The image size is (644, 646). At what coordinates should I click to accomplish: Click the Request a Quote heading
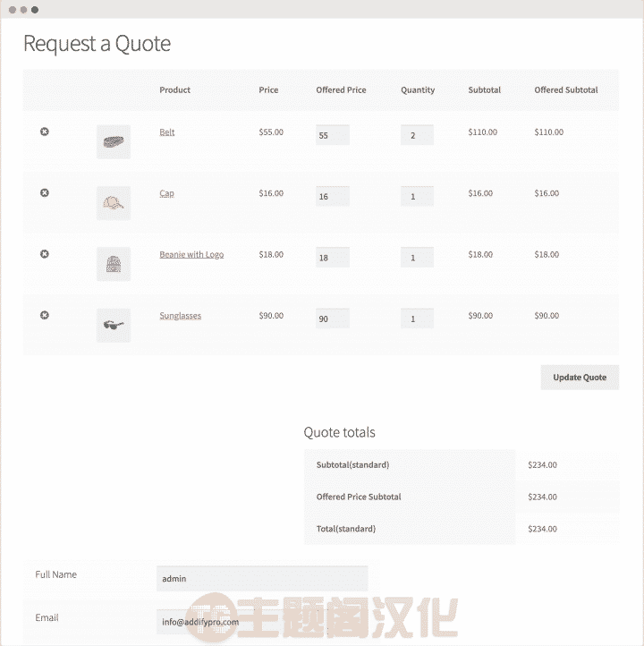(x=97, y=44)
